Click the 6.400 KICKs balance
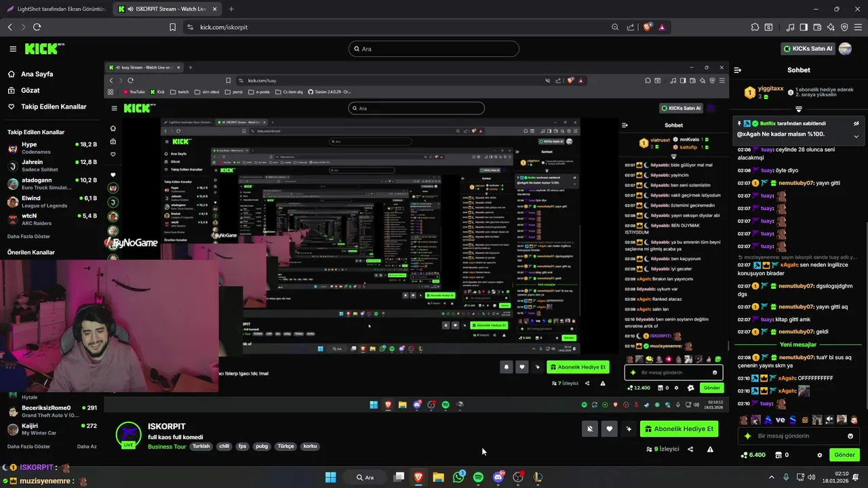Viewport: 868px width, 488px height. pos(753,455)
